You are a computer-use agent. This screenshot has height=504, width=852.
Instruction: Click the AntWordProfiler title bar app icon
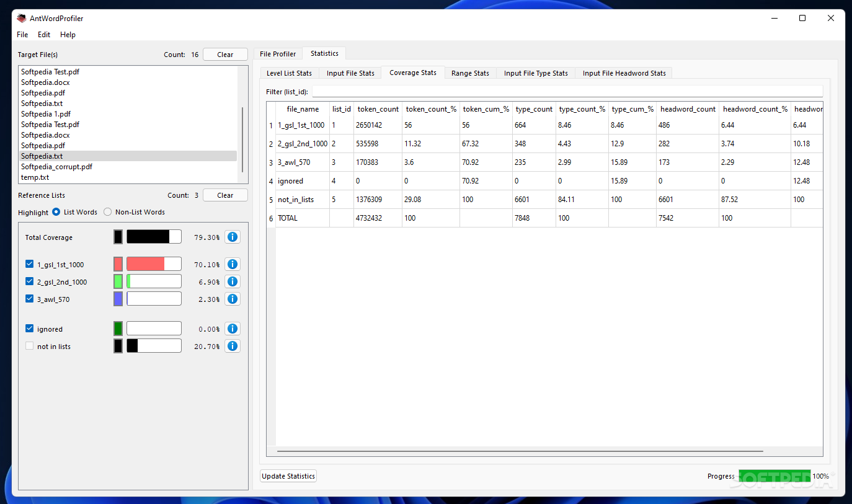[22, 18]
